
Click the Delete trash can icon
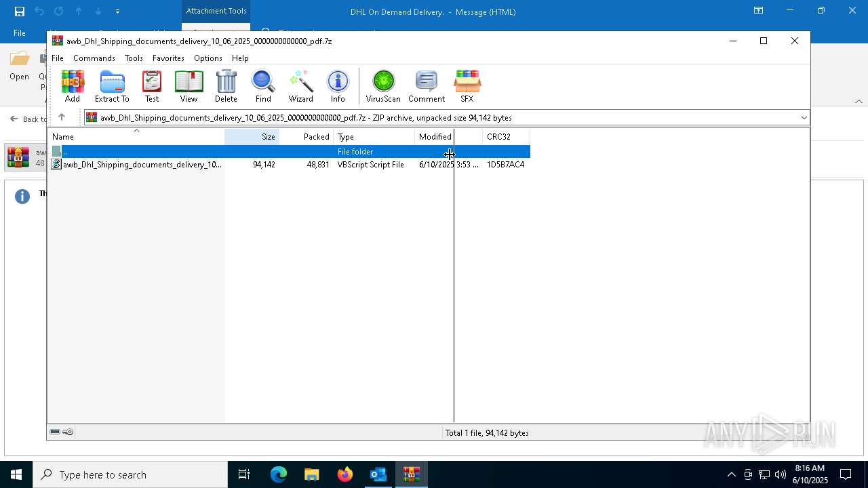coord(226,86)
